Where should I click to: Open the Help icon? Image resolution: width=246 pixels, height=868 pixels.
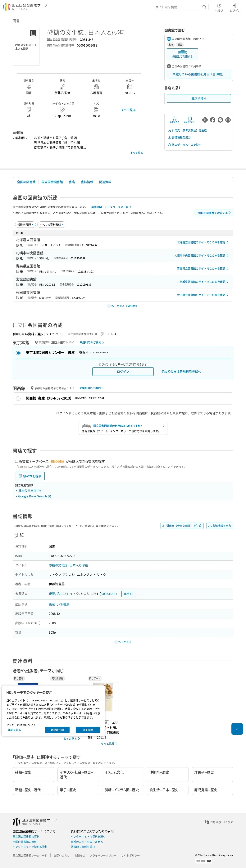click(219, 7)
